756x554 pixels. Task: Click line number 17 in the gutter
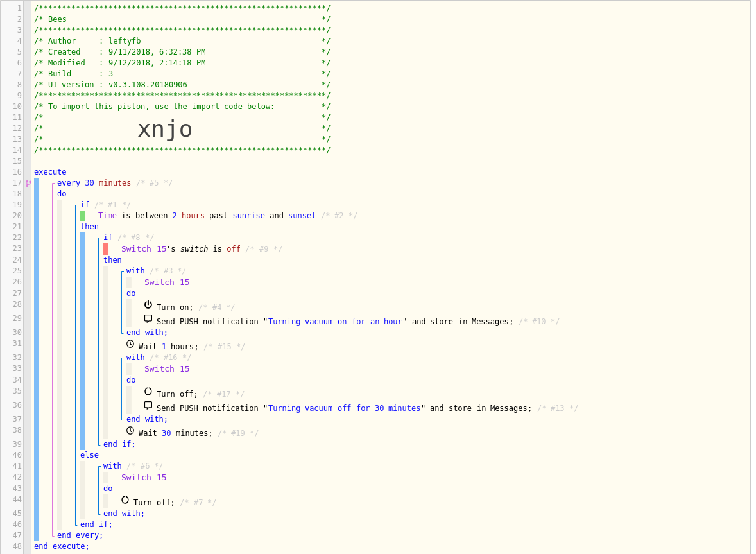(17, 183)
